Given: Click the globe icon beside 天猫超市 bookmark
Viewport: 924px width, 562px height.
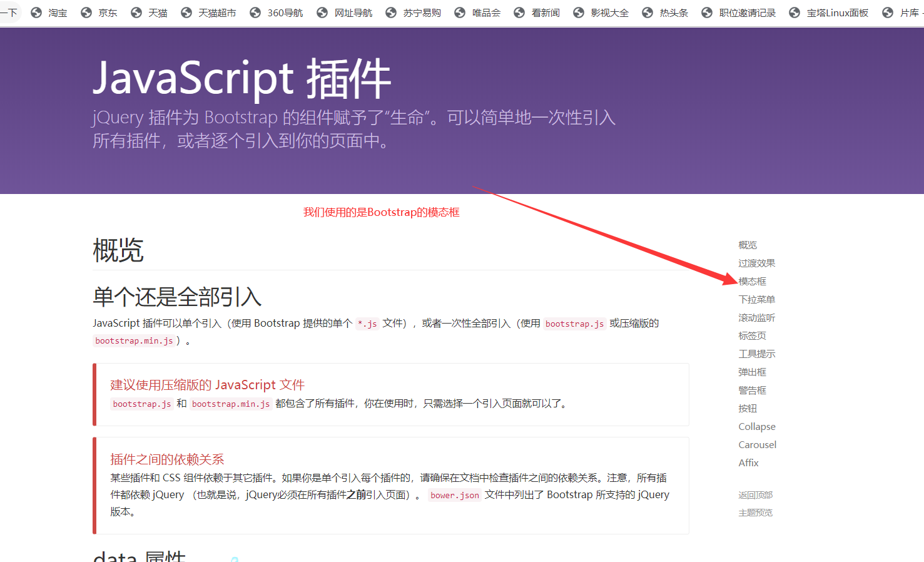Looking at the screenshot, I should (186, 13).
